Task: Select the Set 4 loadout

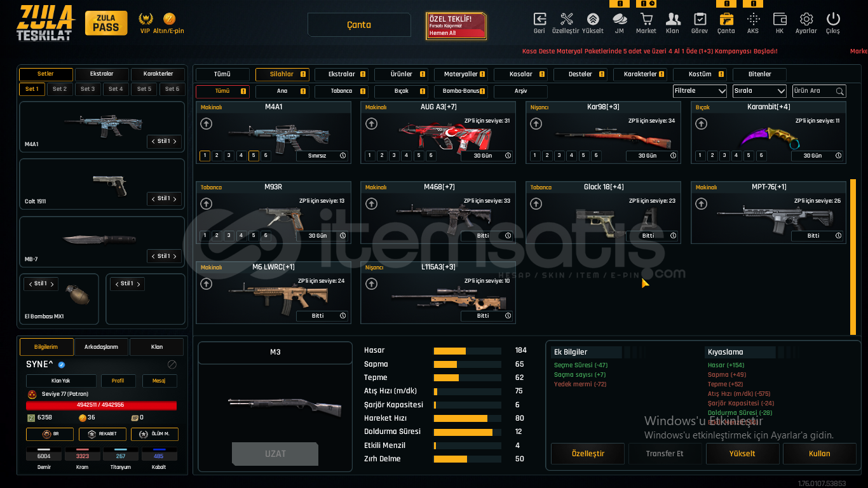Action: 116,89
